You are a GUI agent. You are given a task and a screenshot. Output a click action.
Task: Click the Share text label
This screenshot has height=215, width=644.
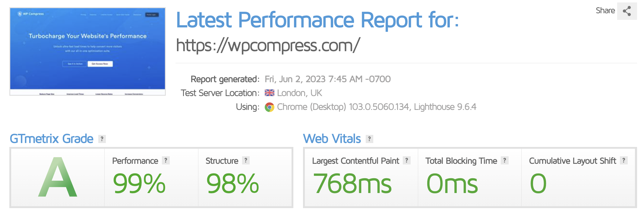[x=605, y=11]
